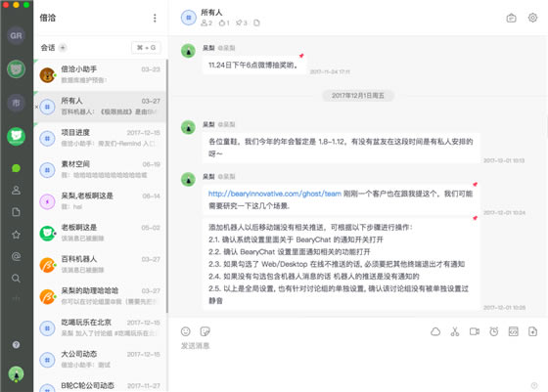
Task: Open quick switcher ⌘+G button
Action: pyautogui.click(x=146, y=48)
